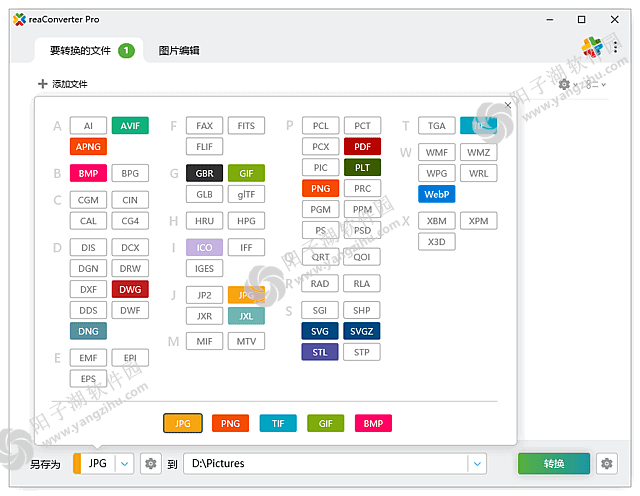Select the BMP quick format at bottom

[x=373, y=423]
